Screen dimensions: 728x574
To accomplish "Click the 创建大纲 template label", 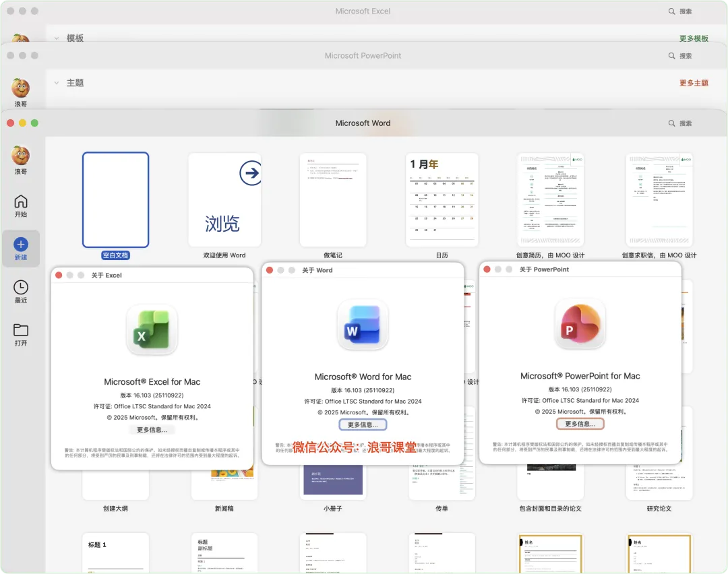I will point(116,509).
